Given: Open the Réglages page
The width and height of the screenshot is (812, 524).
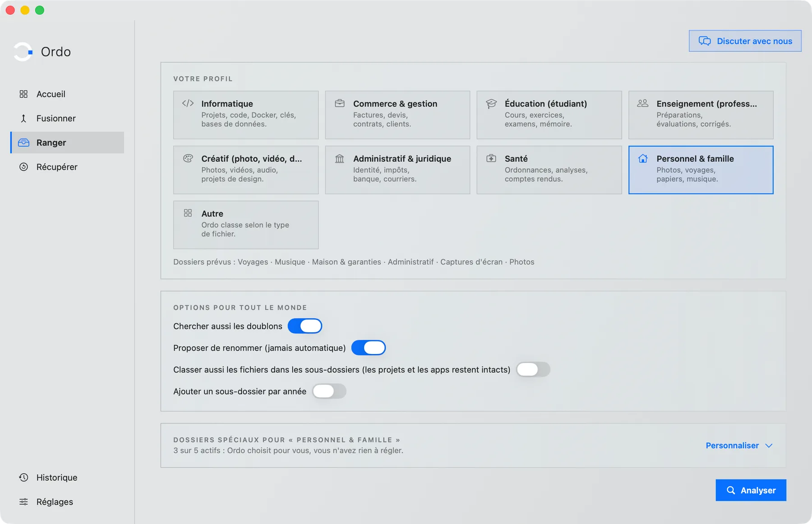Looking at the screenshot, I should (67, 502).
